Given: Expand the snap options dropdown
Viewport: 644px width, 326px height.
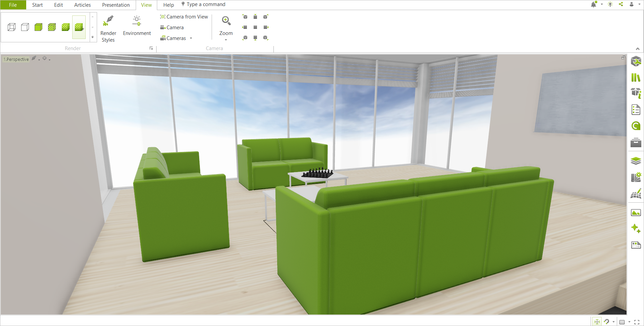Looking at the screenshot, I should tap(613, 322).
